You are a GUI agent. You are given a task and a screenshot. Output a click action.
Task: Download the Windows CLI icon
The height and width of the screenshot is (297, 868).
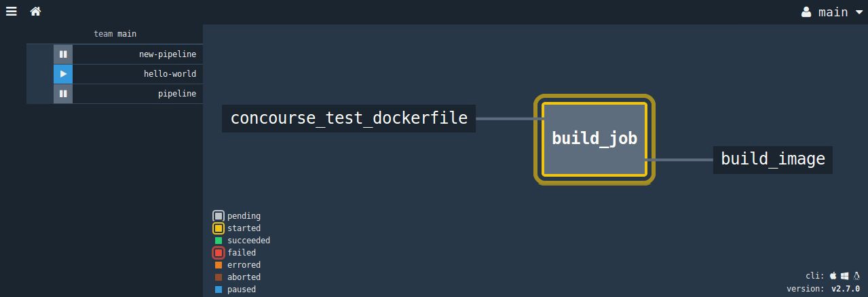click(845, 276)
